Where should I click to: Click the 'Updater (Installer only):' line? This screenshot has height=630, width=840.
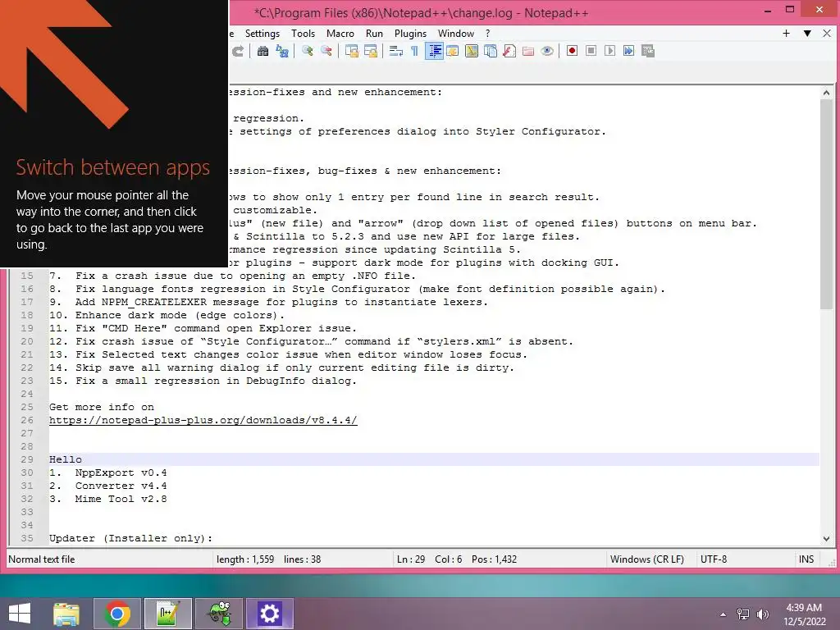130,538
